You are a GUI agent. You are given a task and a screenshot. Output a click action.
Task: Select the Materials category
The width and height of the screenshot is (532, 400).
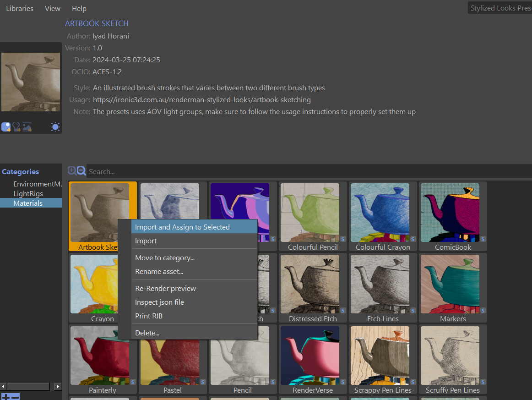tap(31, 203)
